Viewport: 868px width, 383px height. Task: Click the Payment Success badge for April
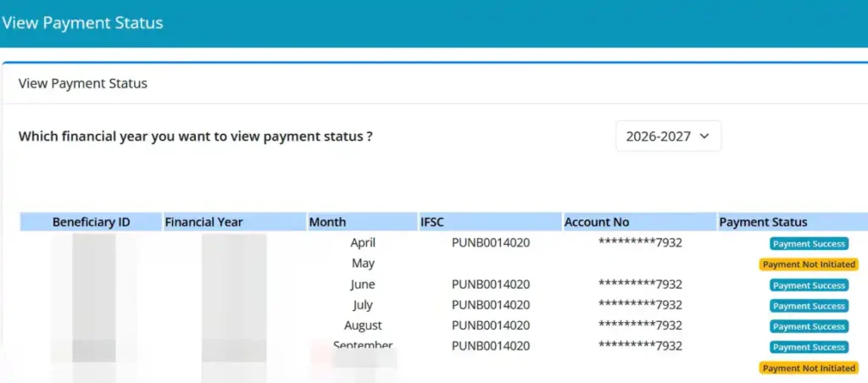[809, 244]
